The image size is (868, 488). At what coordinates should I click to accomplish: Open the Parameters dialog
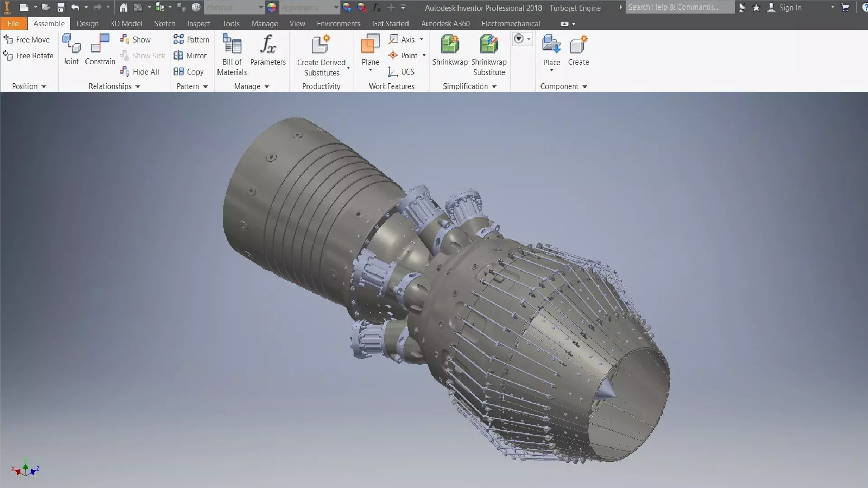[x=268, y=50]
